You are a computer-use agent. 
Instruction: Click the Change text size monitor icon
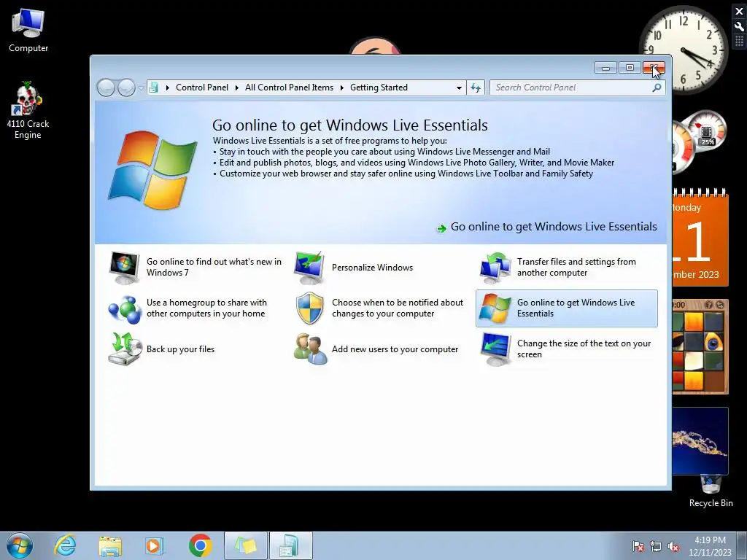[x=495, y=349]
